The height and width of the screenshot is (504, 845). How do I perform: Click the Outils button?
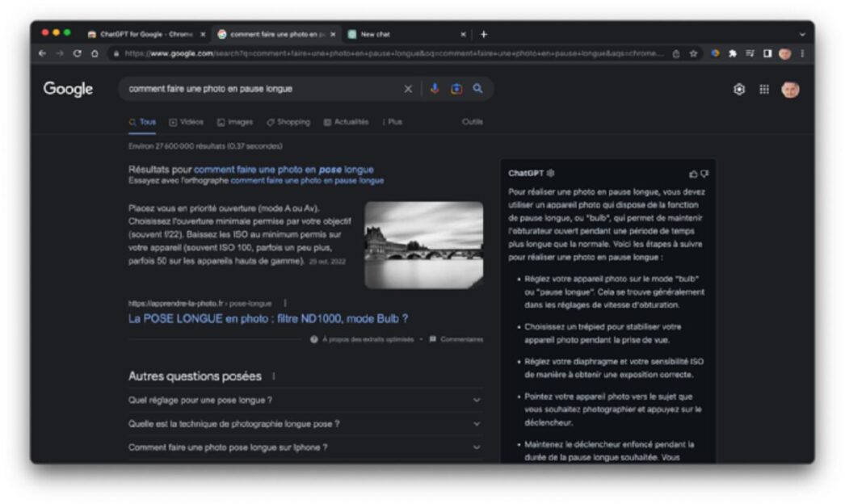click(x=472, y=122)
